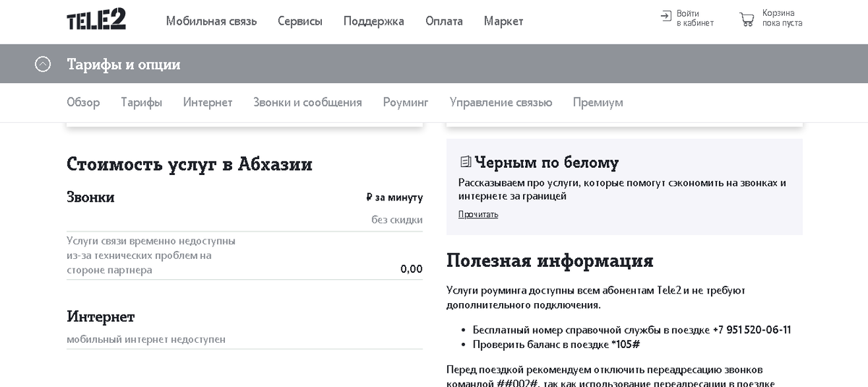Switch to the Интернет tab
Image resolution: width=868 pixels, height=387 pixels.
[208, 103]
